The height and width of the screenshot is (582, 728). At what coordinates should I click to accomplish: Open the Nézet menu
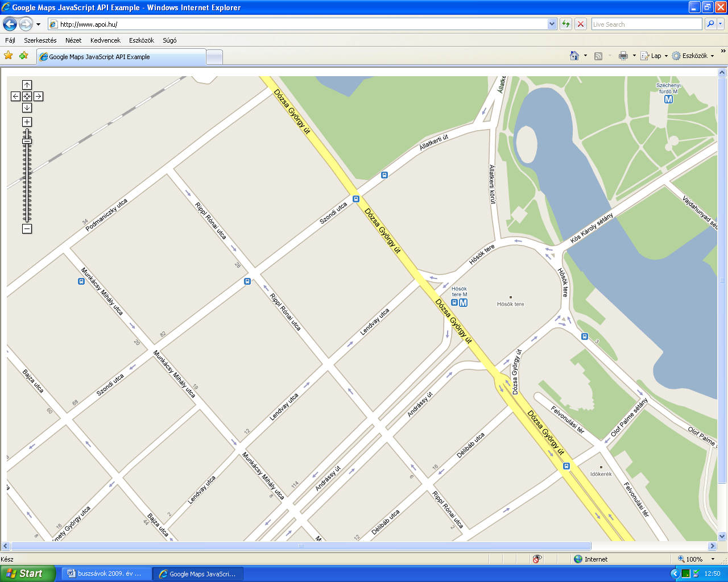[x=73, y=40]
